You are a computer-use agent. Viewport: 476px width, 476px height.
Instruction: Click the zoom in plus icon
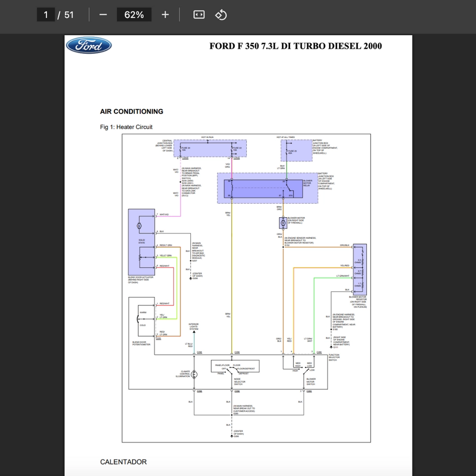[x=165, y=15]
